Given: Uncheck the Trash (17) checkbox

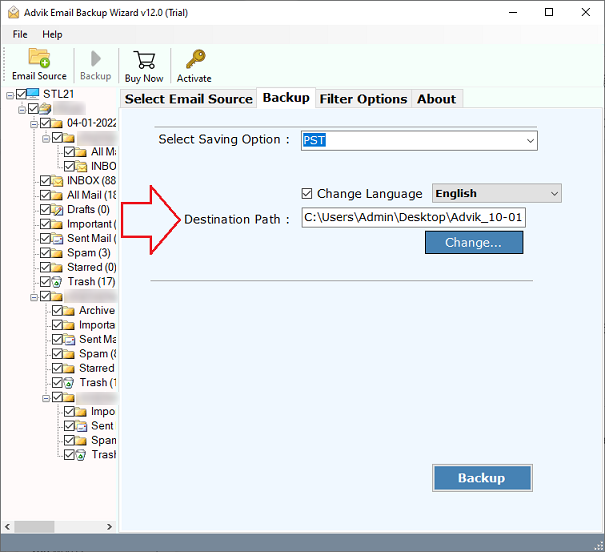Looking at the screenshot, I should point(45,282).
